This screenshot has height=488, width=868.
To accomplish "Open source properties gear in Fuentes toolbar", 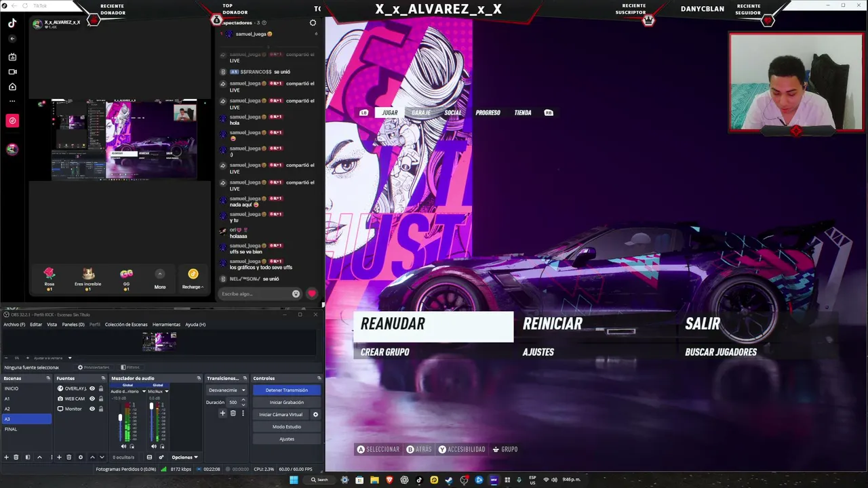I will pos(81,457).
